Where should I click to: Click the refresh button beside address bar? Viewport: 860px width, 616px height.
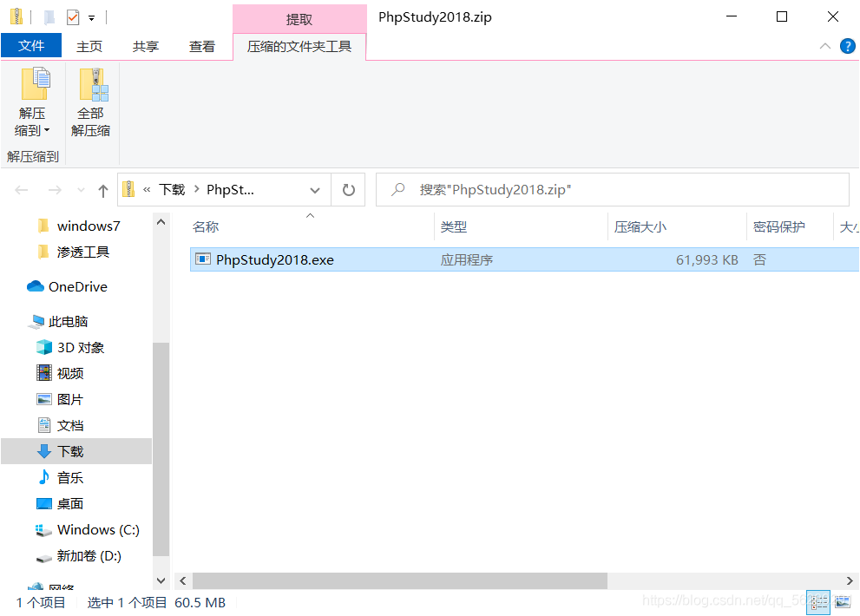[349, 189]
